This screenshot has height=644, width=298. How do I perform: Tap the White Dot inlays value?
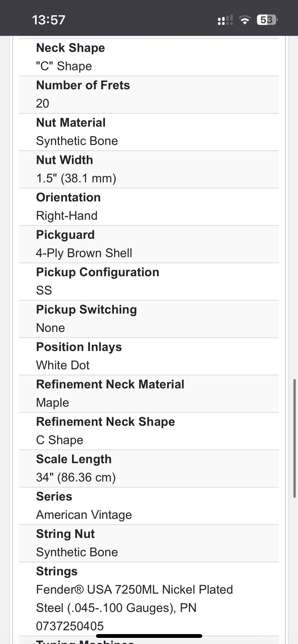63,365
